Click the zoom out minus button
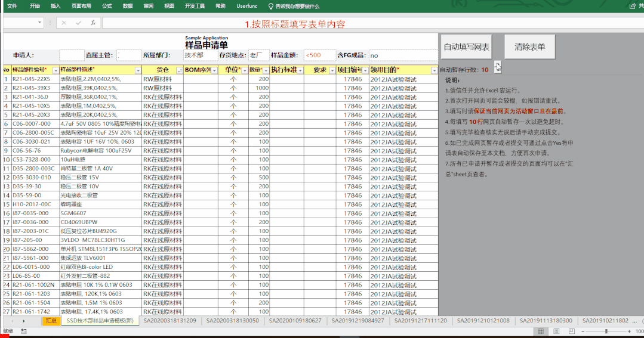 [583, 331]
